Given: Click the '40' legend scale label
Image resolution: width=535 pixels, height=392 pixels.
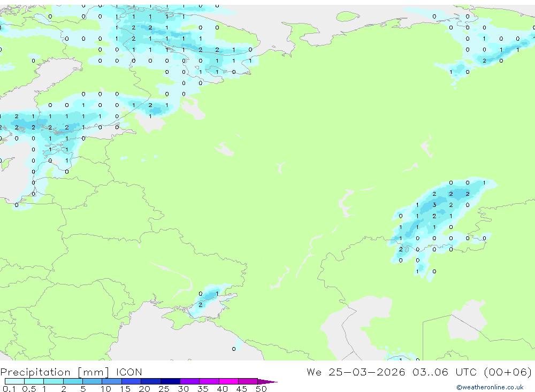Looking at the screenshot, I should [x=222, y=389].
